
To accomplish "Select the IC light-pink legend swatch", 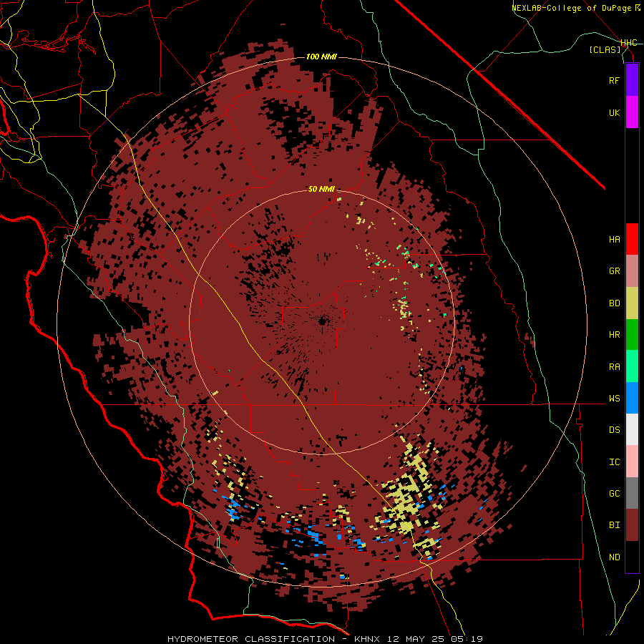I will tap(632, 462).
